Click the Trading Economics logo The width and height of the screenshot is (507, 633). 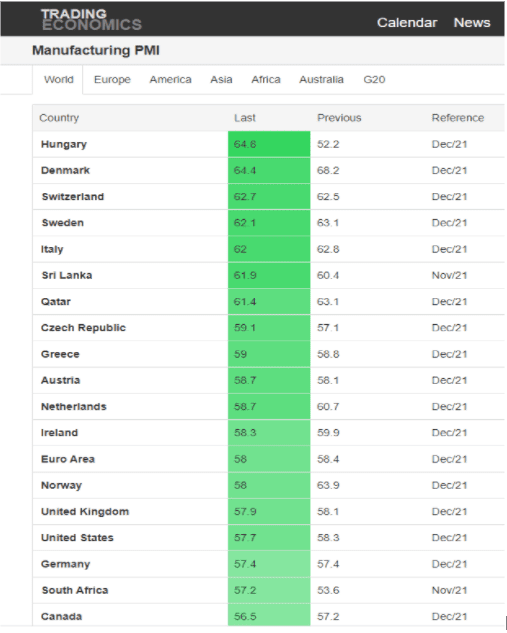point(92,19)
